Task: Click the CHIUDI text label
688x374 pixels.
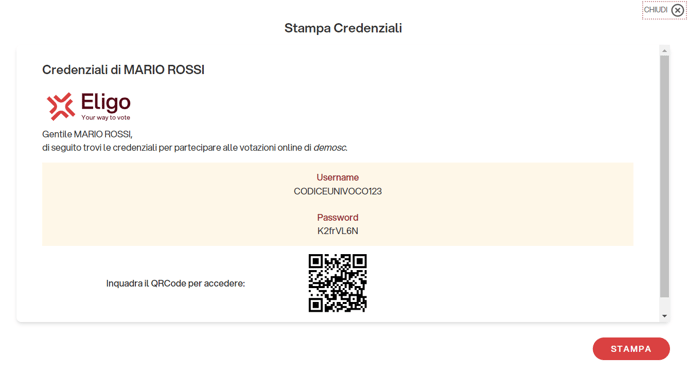Action: coord(656,10)
